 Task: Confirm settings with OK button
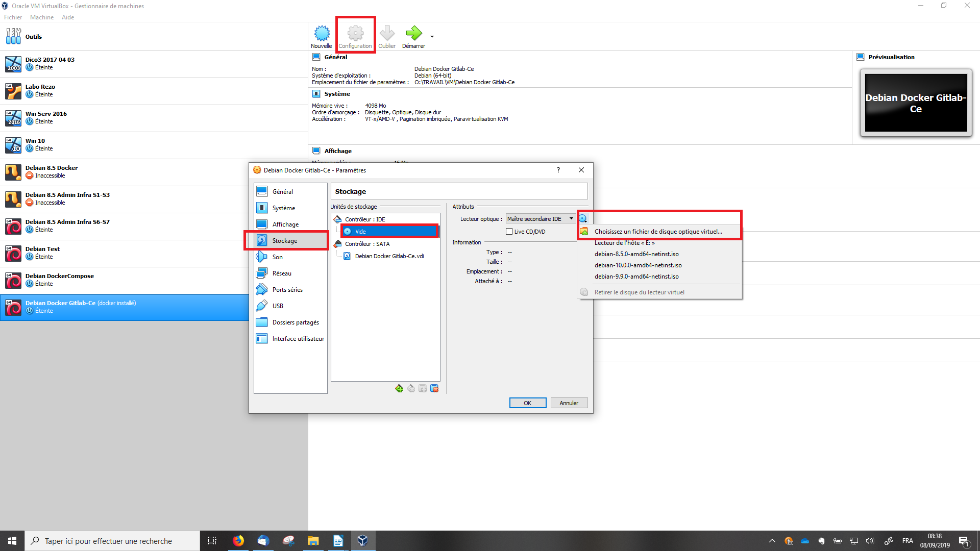tap(528, 403)
